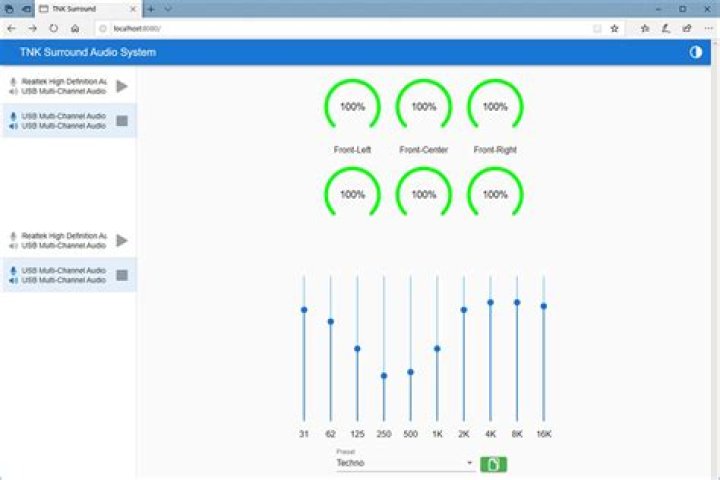This screenshot has width=720, height=480.
Task: Open a new browser tab
Action: pos(151,9)
